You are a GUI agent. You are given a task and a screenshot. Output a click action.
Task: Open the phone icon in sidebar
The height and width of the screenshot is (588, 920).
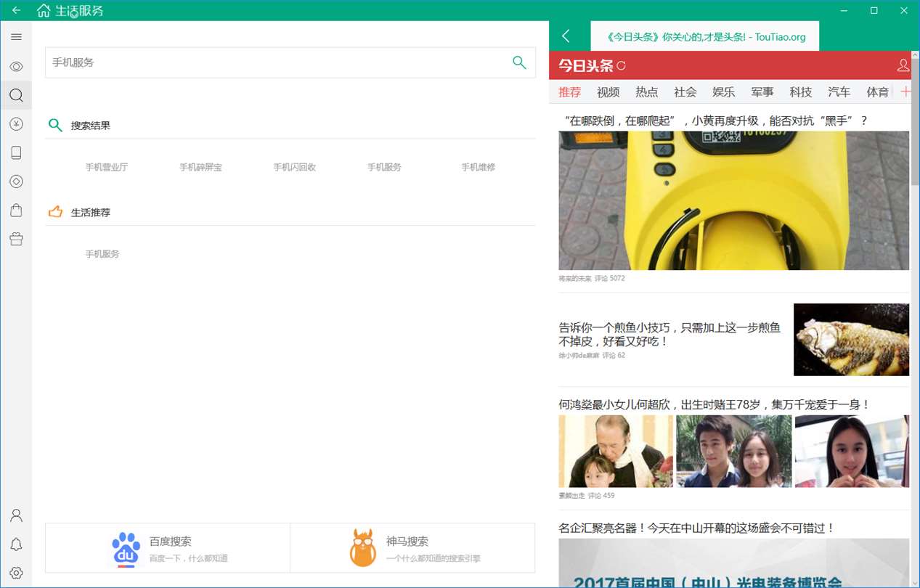pyautogui.click(x=16, y=152)
